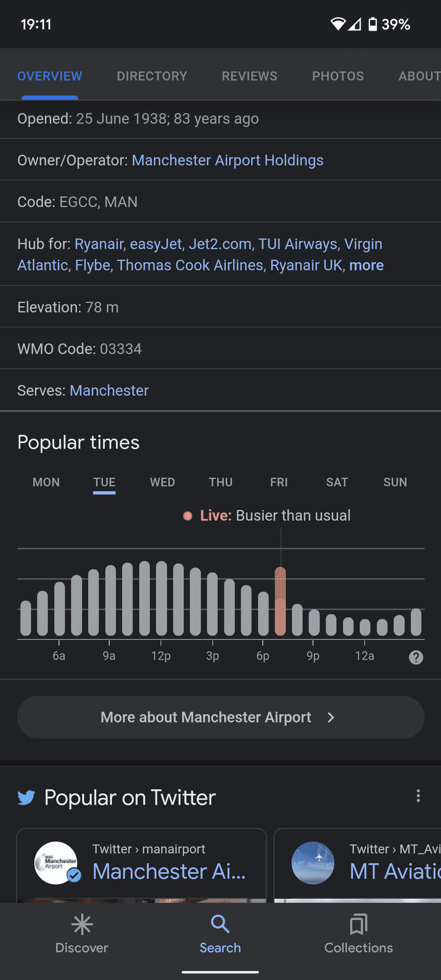Tap the Jet2.com hub link

coord(220,244)
